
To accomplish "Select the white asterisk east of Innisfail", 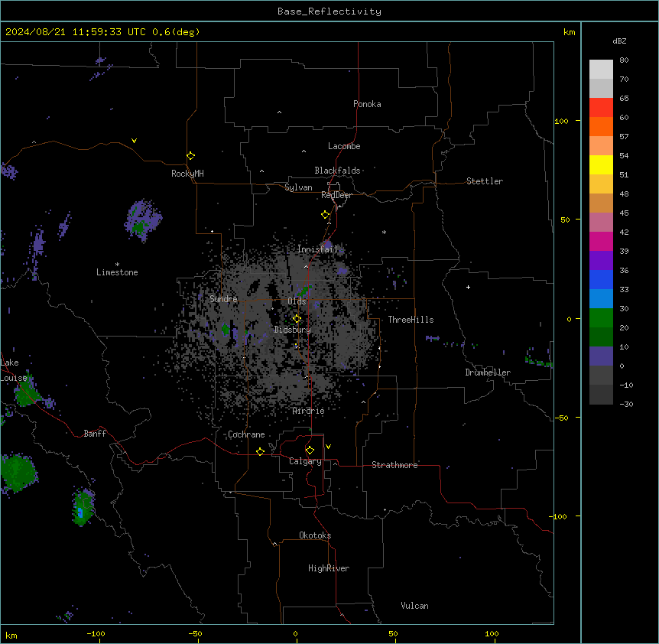I will [384, 232].
